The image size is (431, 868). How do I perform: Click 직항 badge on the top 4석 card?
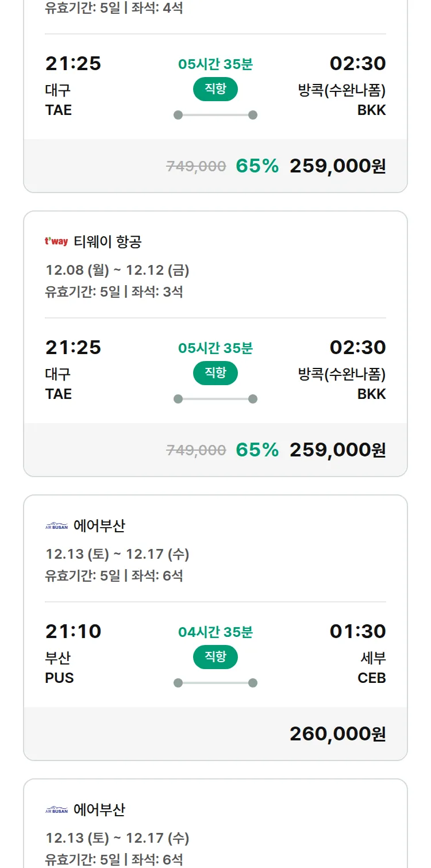tap(215, 89)
